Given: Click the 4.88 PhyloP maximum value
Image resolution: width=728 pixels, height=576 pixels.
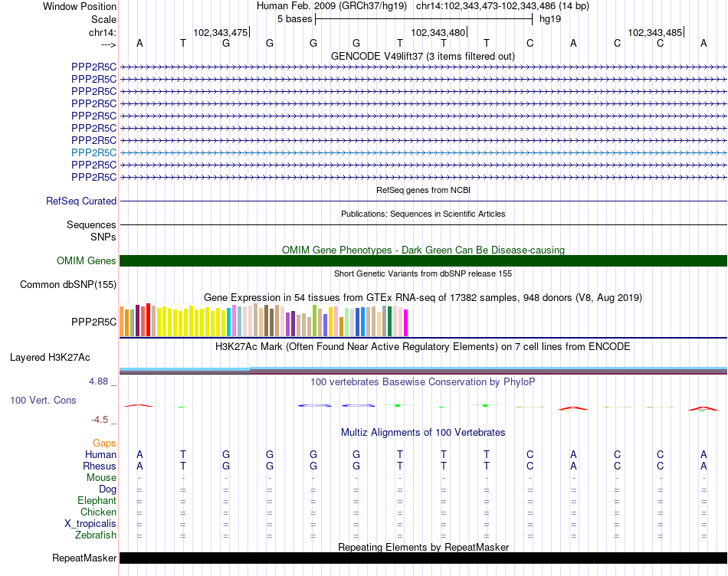Looking at the screenshot, I should point(98,381).
